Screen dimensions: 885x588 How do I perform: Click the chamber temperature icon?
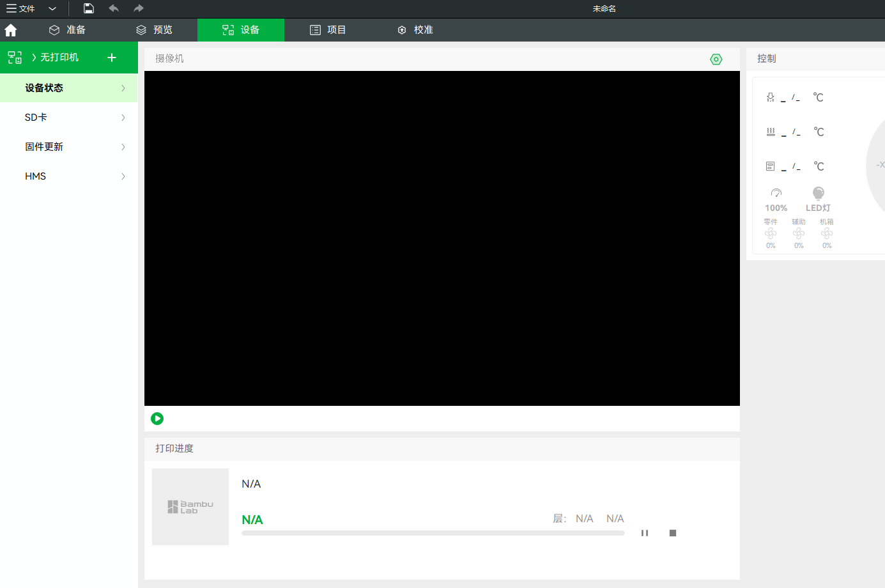(x=771, y=166)
